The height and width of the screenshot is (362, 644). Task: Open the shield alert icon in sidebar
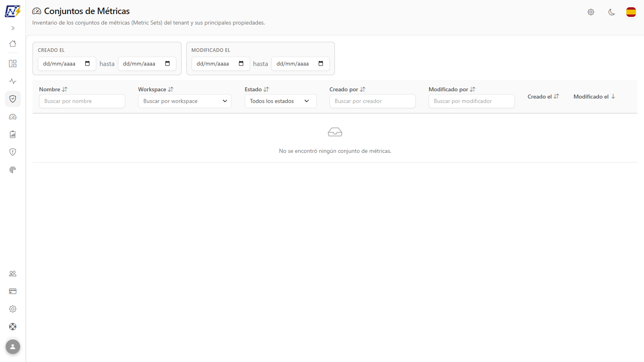13,152
